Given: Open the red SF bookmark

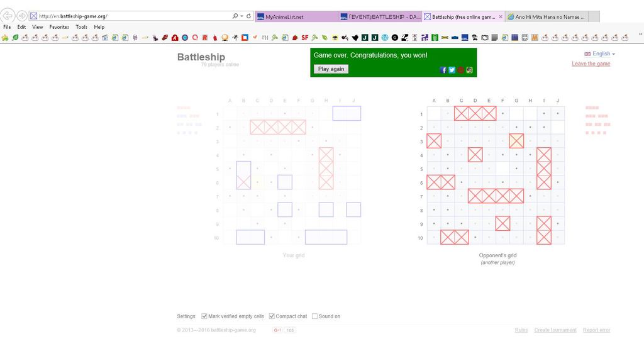Looking at the screenshot, I should (305, 38).
